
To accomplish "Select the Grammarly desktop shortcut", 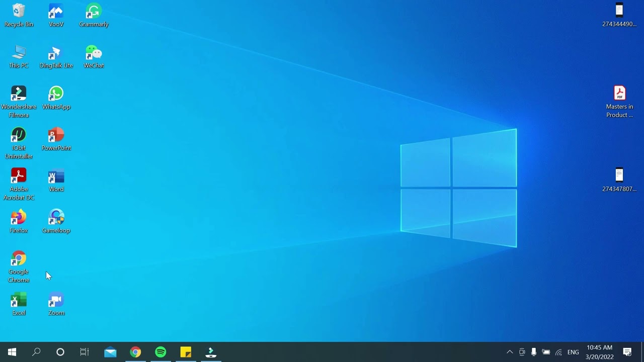I will 94,15.
